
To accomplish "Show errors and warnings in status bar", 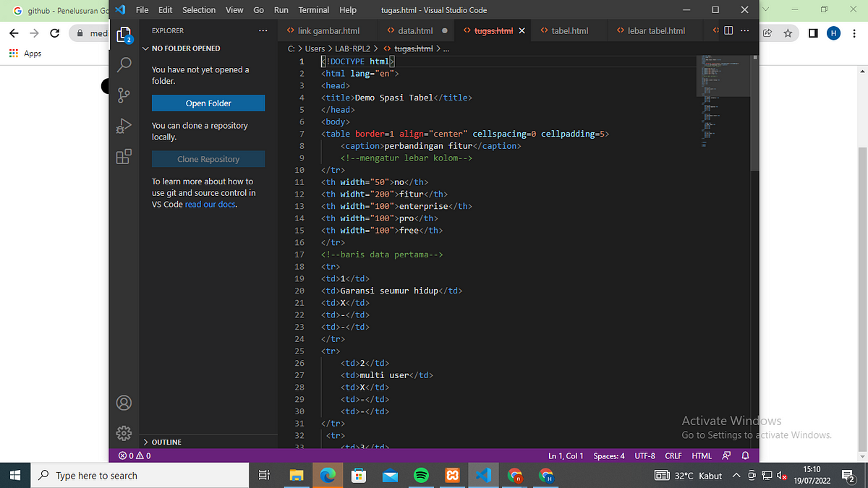I will pyautogui.click(x=135, y=456).
